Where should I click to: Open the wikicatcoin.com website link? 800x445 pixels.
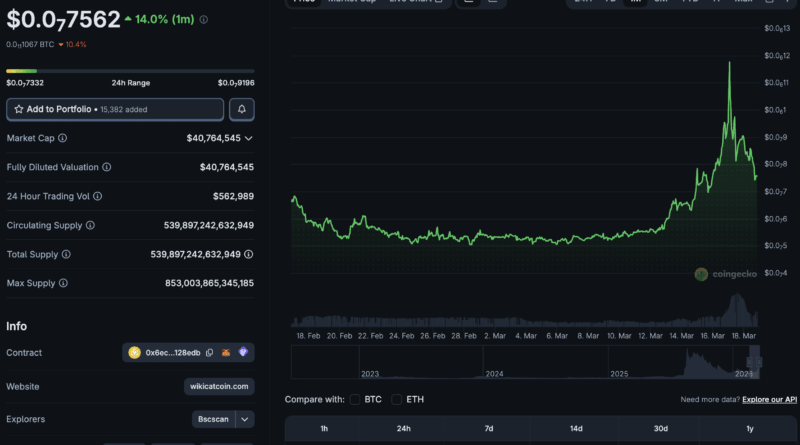pyautogui.click(x=219, y=386)
